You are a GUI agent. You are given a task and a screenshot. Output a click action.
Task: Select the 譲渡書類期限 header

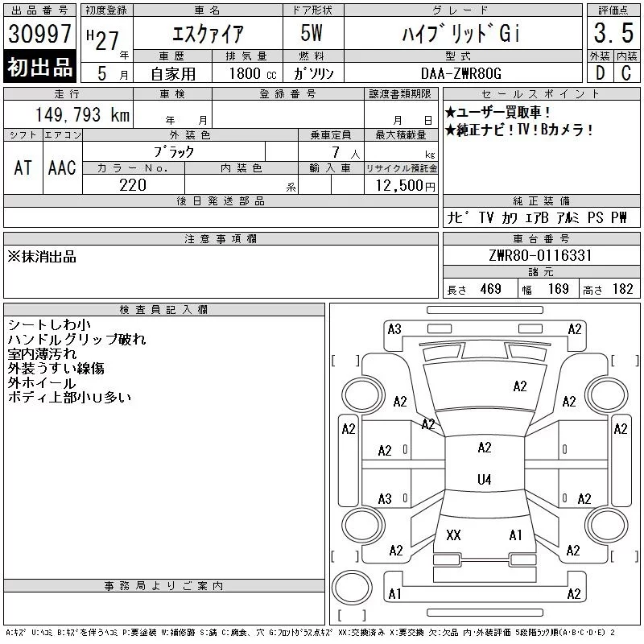(x=401, y=94)
